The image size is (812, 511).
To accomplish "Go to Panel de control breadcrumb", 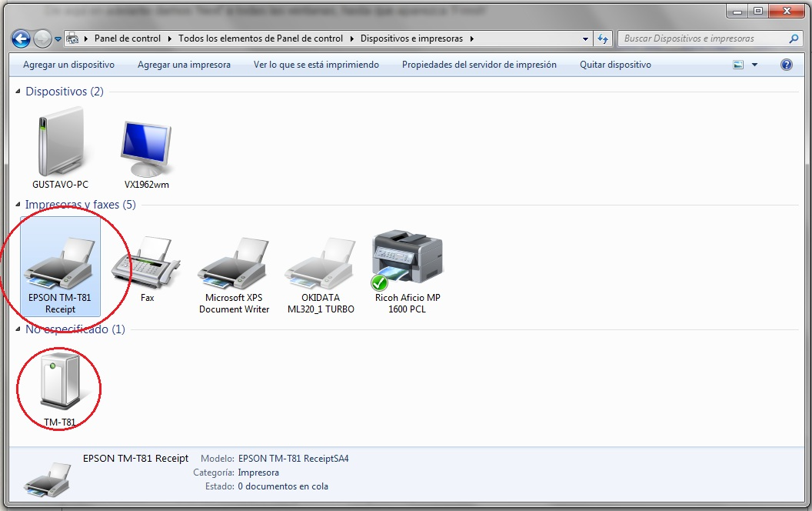I will pyautogui.click(x=128, y=38).
